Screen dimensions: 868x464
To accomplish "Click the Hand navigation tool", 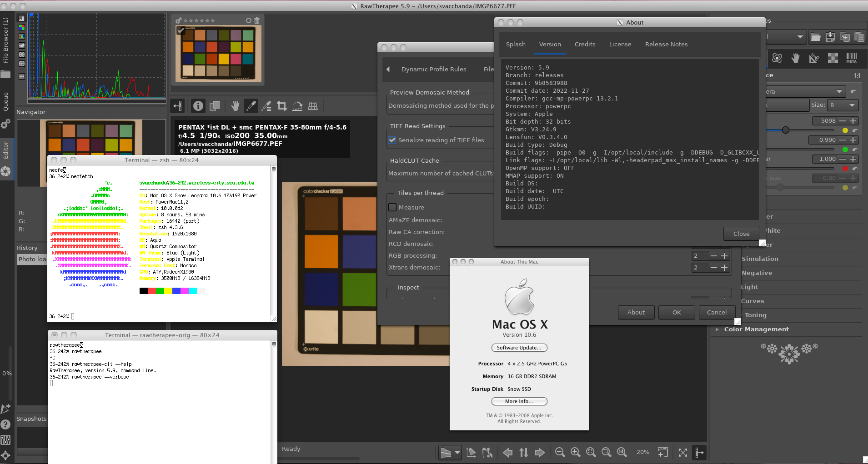I will [235, 106].
